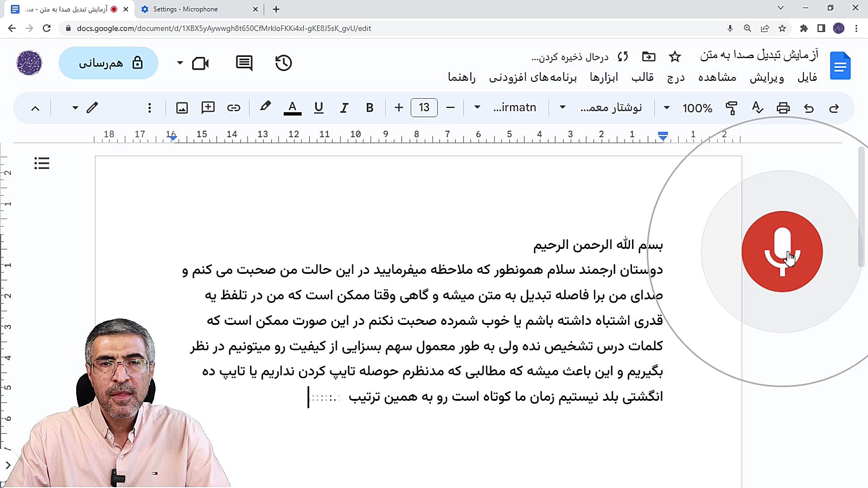Add a comment using toolbar icon
The height and width of the screenshot is (488, 868).
coord(208,108)
